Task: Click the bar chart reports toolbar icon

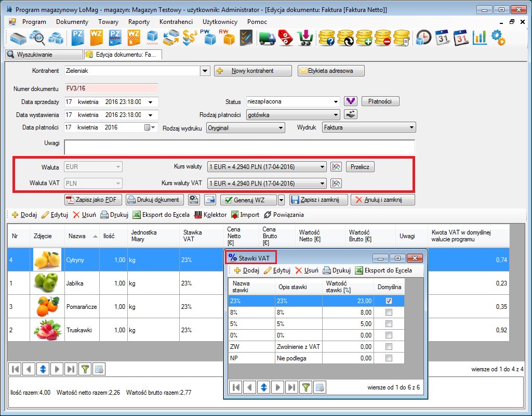Action: point(479,37)
